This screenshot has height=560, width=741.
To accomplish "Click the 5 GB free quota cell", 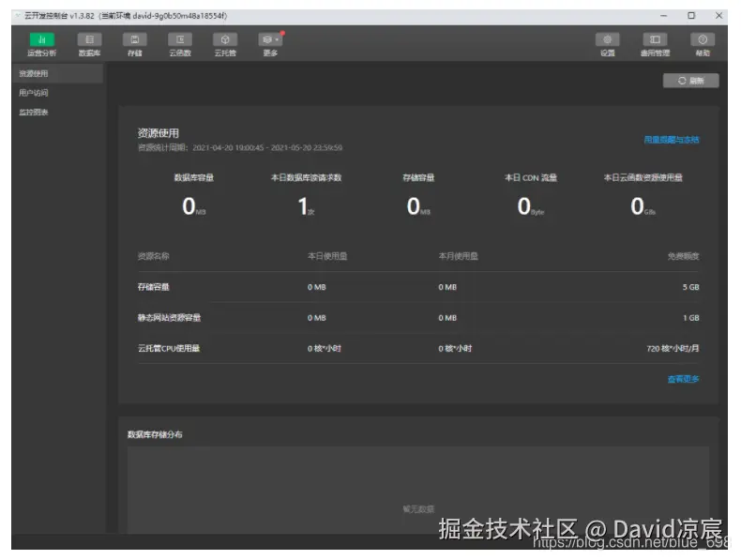I will coord(690,287).
